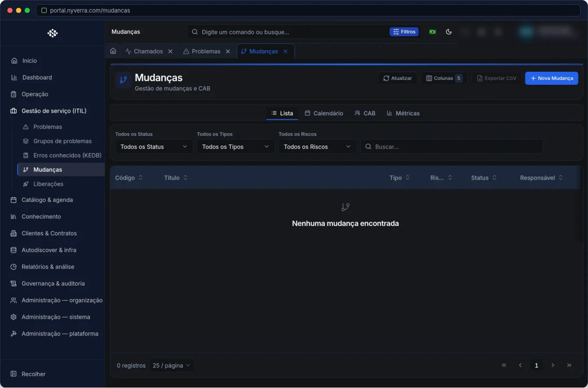Open Liberações in the sidebar
The height and width of the screenshot is (388, 588).
[61, 184]
